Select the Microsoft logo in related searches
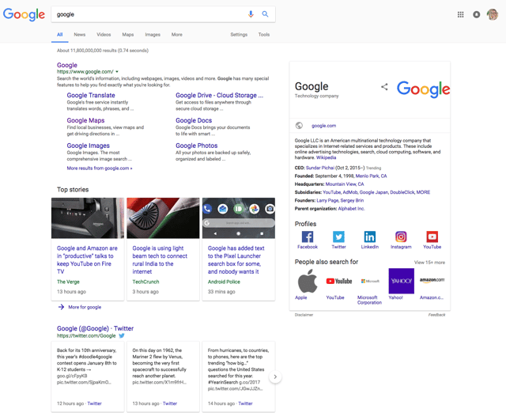Image resolution: width=506 pixels, height=420 pixels. tap(370, 281)
